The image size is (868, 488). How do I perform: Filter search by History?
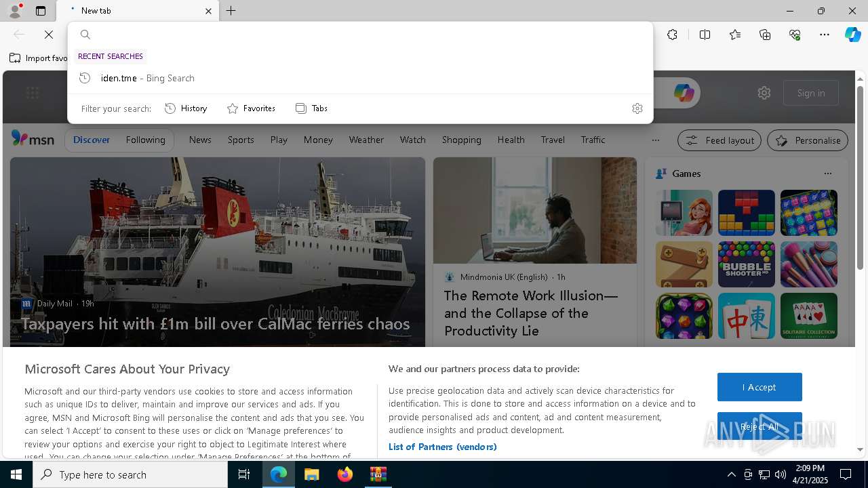[x=186, y=108]
